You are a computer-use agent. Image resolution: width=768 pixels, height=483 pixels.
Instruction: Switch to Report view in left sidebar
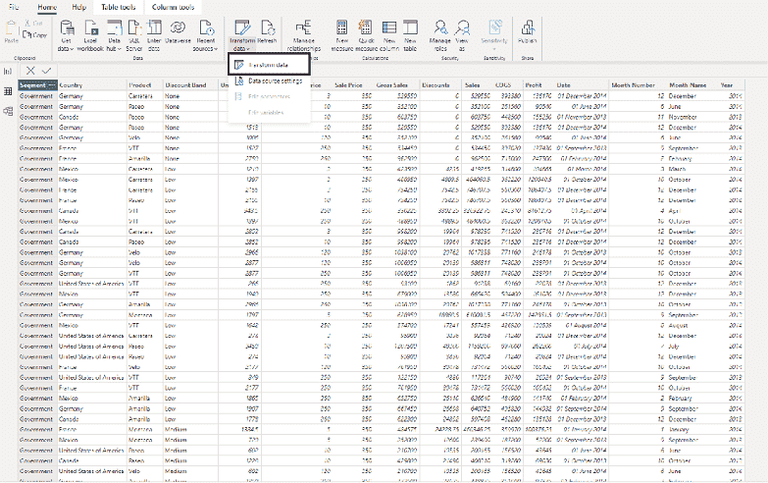[8, 70]
